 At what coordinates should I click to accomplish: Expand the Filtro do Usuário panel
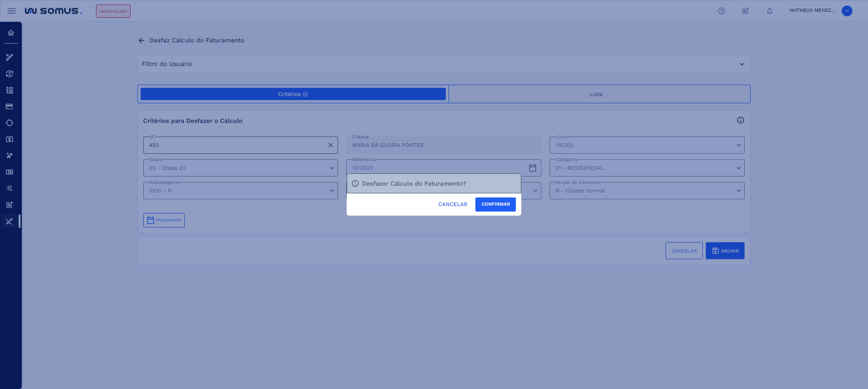741,64
